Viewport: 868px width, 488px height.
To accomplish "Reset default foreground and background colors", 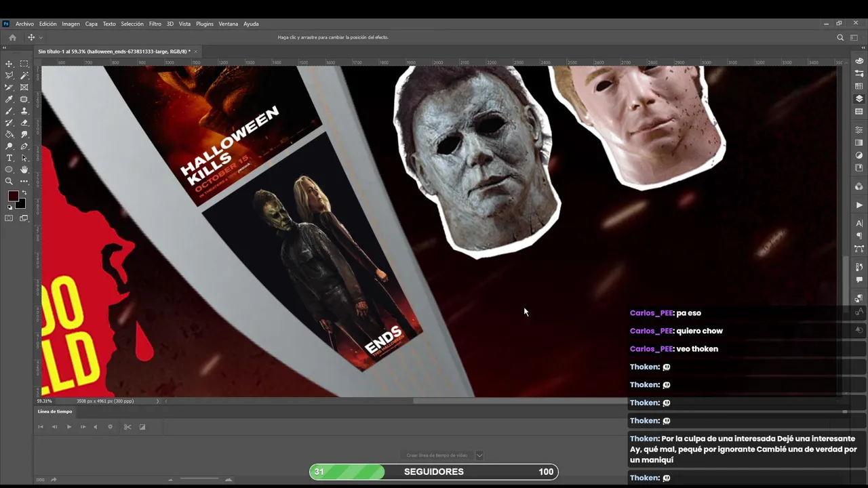I will pyautogui.click(x=9, y=207).
